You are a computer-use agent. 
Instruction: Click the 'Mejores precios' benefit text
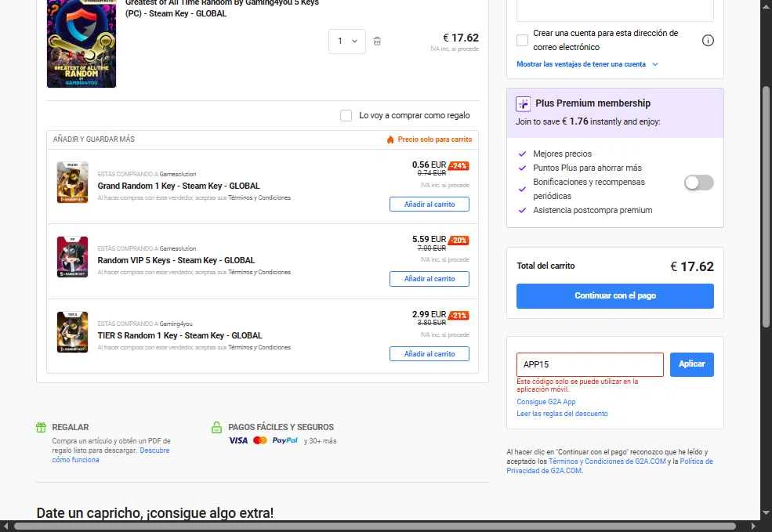click(x=562, y=154)
